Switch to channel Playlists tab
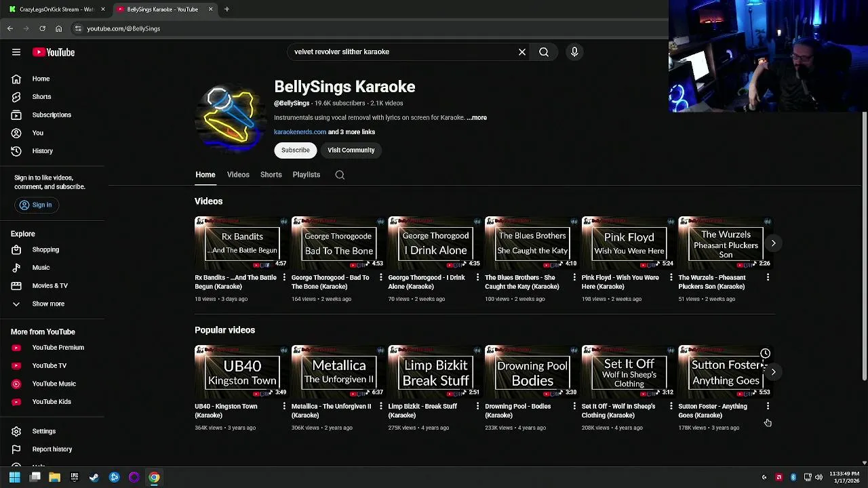The image size is (868, 488). coord(307,175)
